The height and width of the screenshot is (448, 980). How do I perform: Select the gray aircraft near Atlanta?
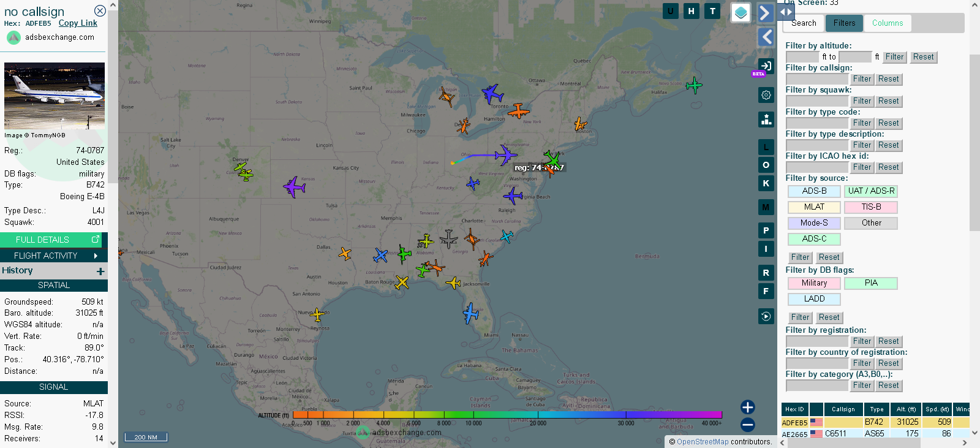pos(448,238)
